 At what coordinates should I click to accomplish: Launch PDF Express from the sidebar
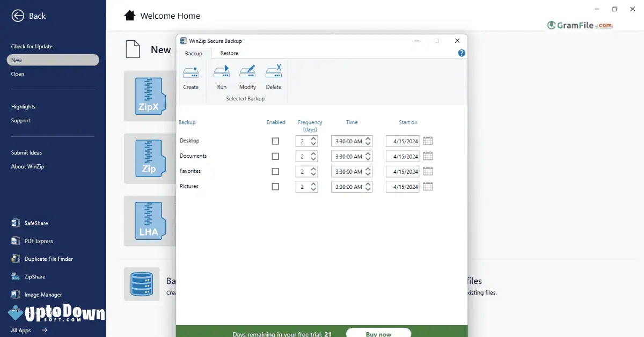pos(38,240)
